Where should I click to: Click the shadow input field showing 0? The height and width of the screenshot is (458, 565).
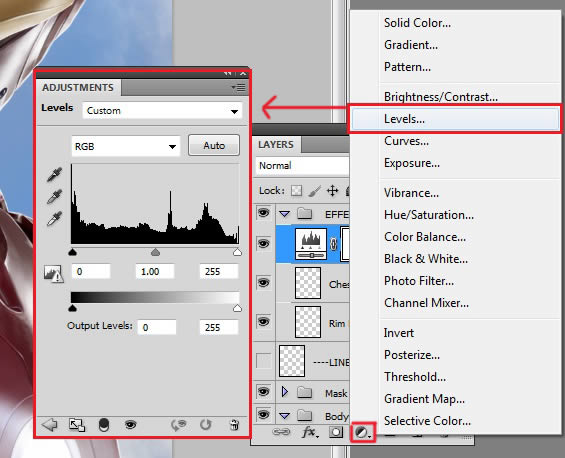point(91,271)
